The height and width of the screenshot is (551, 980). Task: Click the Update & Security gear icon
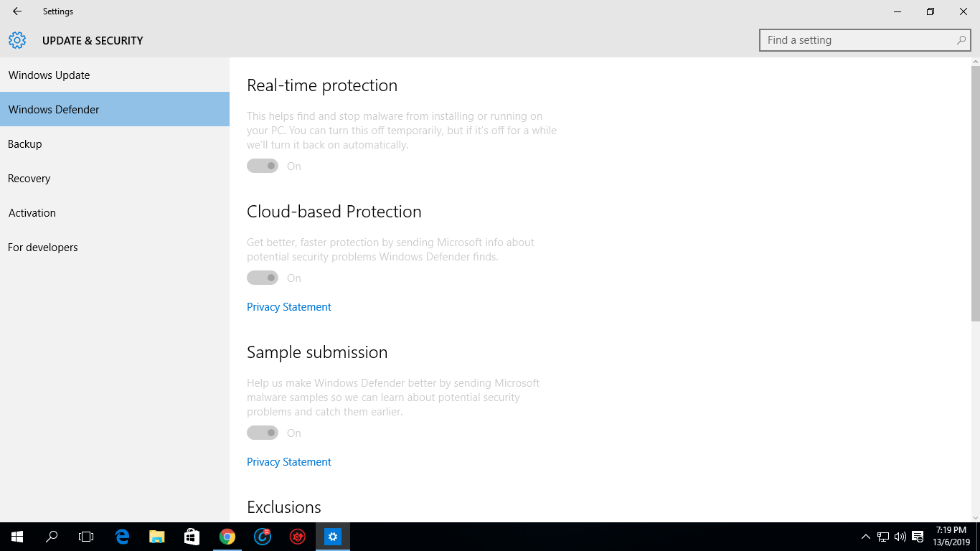click(17, 40)
